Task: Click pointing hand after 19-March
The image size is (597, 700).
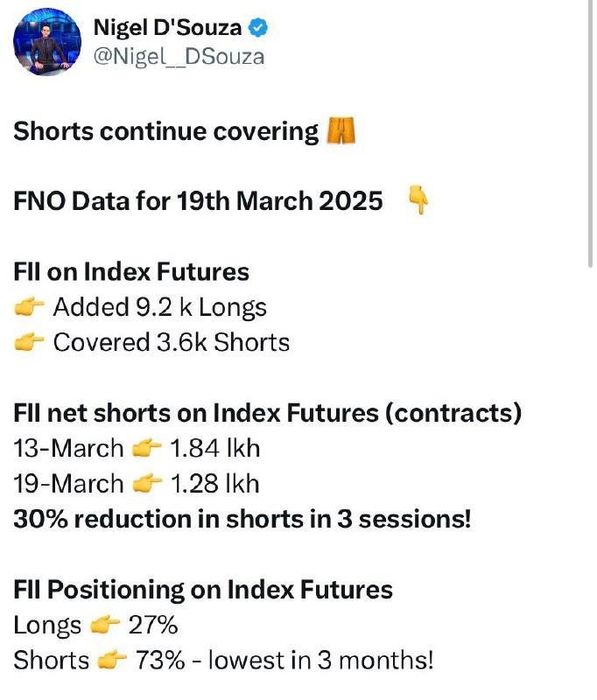Action: (147, 484)
